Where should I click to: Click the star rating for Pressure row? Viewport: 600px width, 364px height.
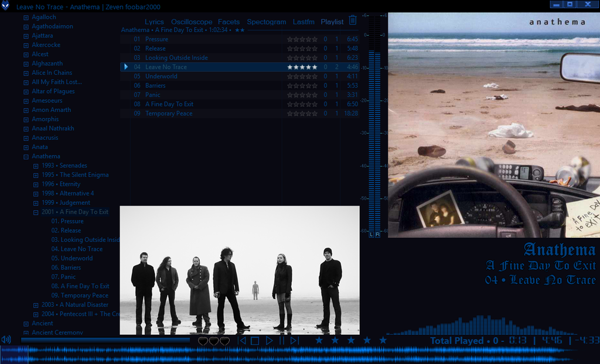coord(302,39)
